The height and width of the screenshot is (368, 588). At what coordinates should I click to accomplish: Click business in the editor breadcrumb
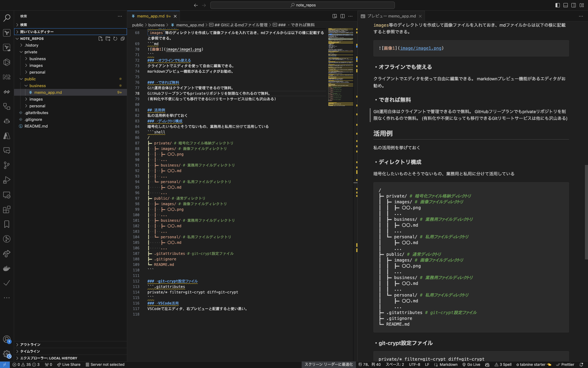click(x=157, y=25)
